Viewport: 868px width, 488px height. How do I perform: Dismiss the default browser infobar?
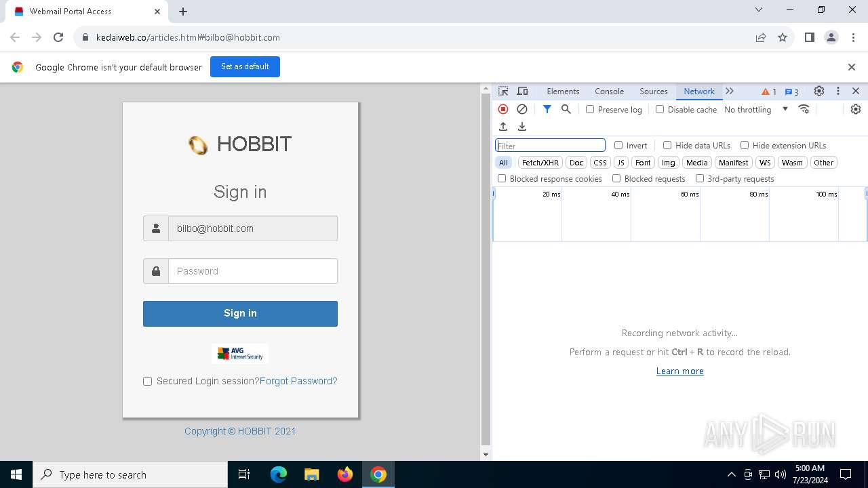(x=852, y=67)
